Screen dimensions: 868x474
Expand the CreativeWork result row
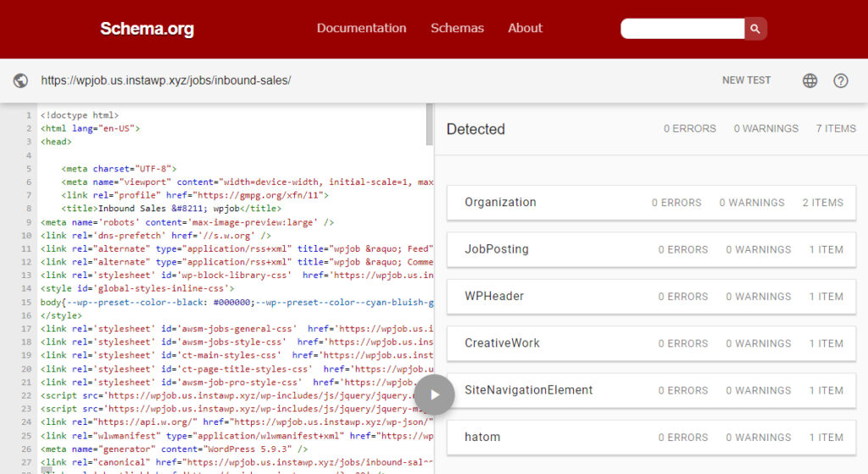click(x=651, y=343)
